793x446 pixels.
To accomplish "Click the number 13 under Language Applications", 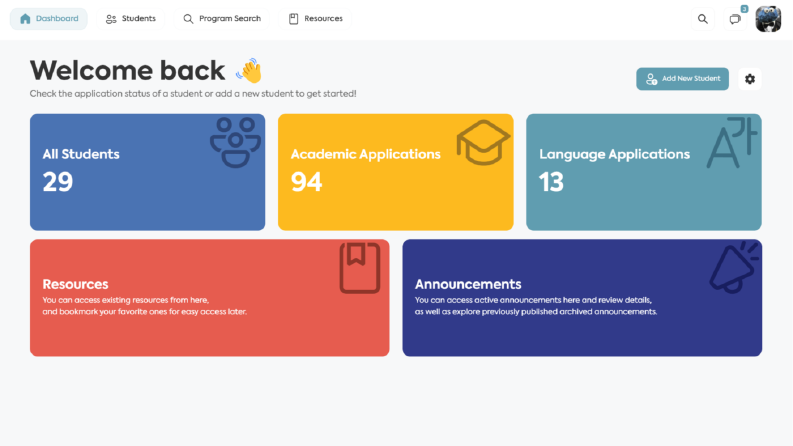I will (551, 182).
